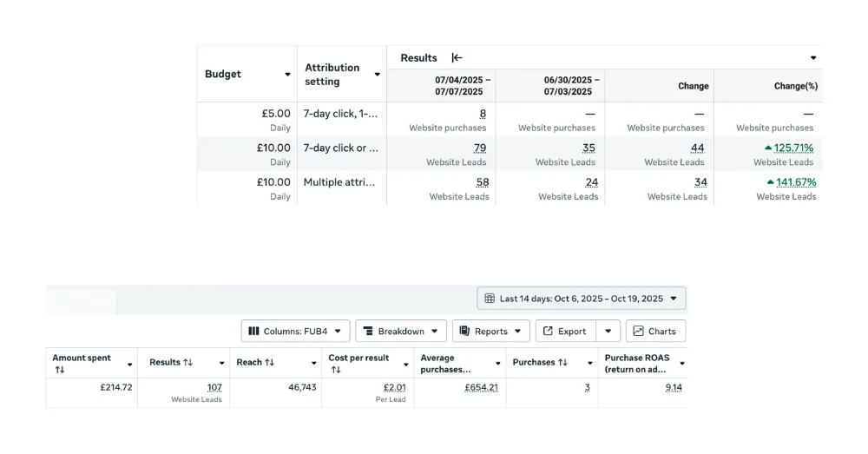Sort by the Cost per result sort arrows
The width and height of the screenshot is (868, 454).
[335, 370]
